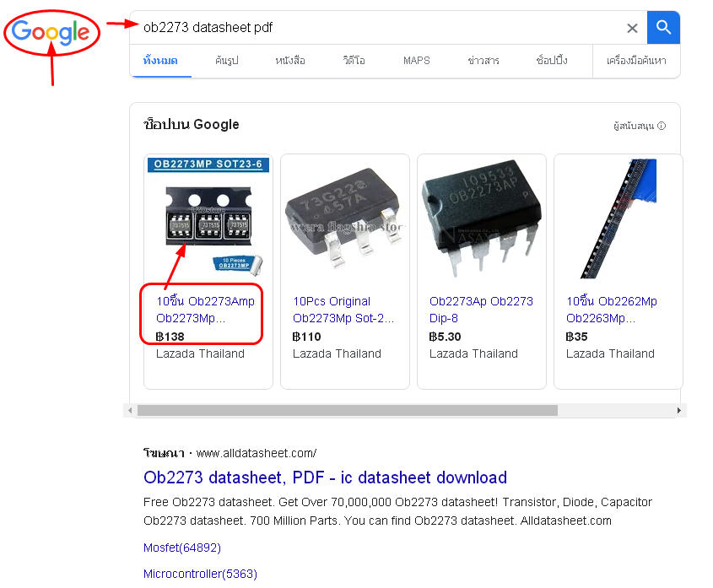Image resolution: width=713 pixels, height=588 pixels.
Task: Click the ผู้สนับสนุน sponsored label
Action: click(634, 126)
